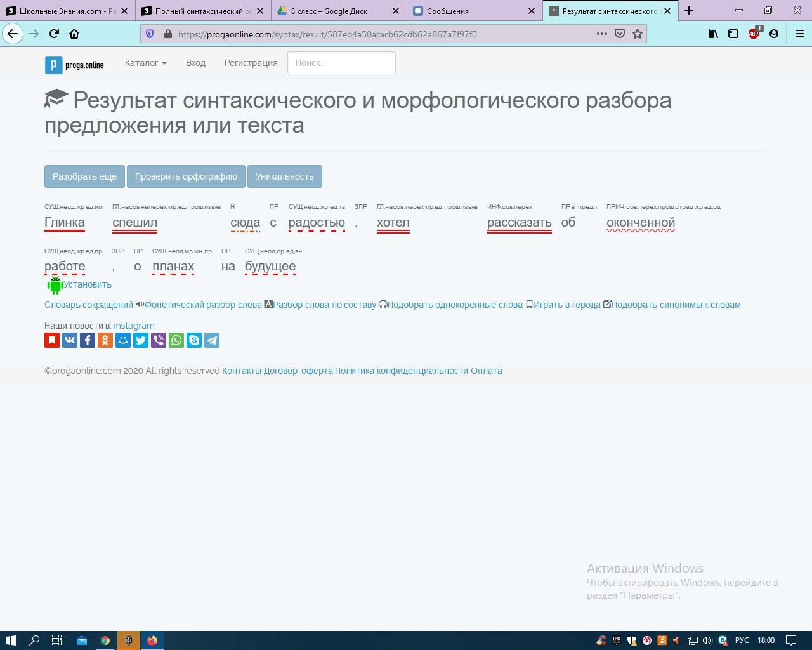Open the Windows Start menu
Viewport: 812px width, 650px height.
11,640
